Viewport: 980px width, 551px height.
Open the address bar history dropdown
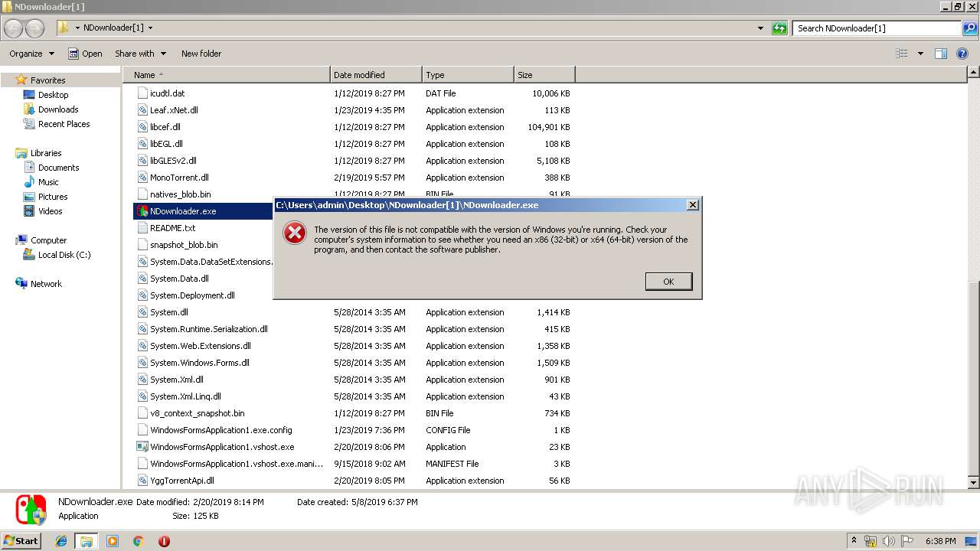click(760, 28)
